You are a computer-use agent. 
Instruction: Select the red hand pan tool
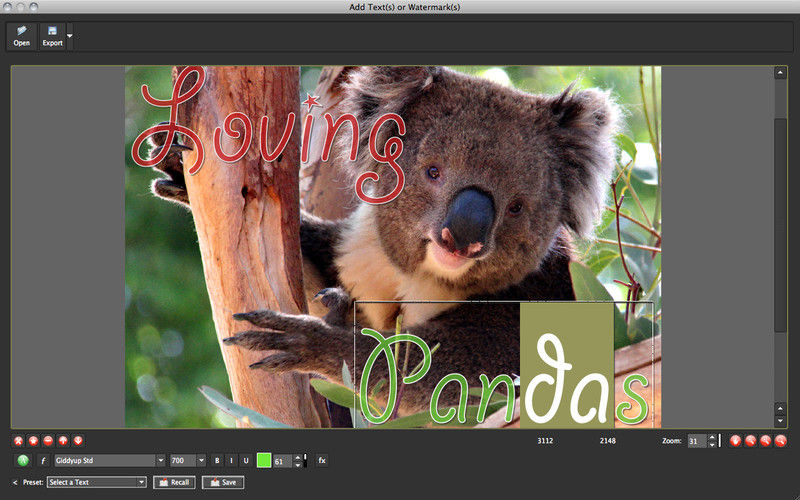coord(735,441)
